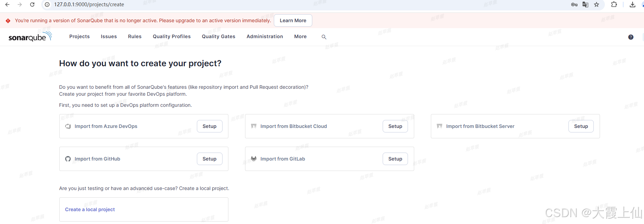Bookmark this page with star icon

click(597, 5)
